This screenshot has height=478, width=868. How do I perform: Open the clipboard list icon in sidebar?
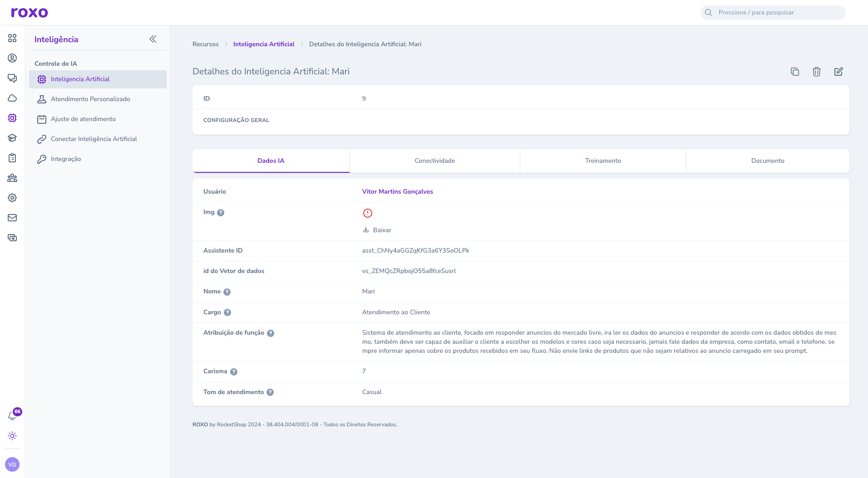pos(12,158)
